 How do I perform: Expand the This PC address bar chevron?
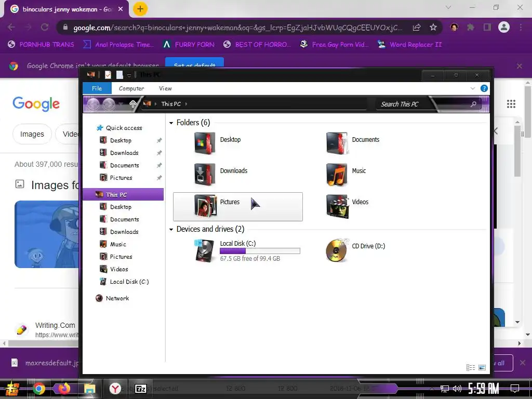pos(187,104)
